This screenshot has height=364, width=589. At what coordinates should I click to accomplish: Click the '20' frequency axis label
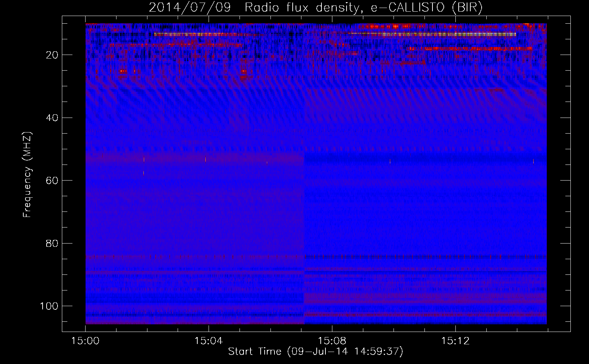click(x=52, y=55)
